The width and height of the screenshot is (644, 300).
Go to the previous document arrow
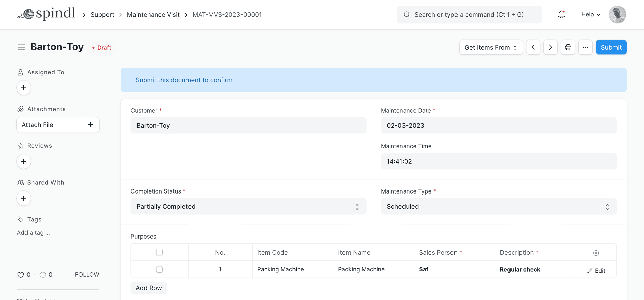533,47
